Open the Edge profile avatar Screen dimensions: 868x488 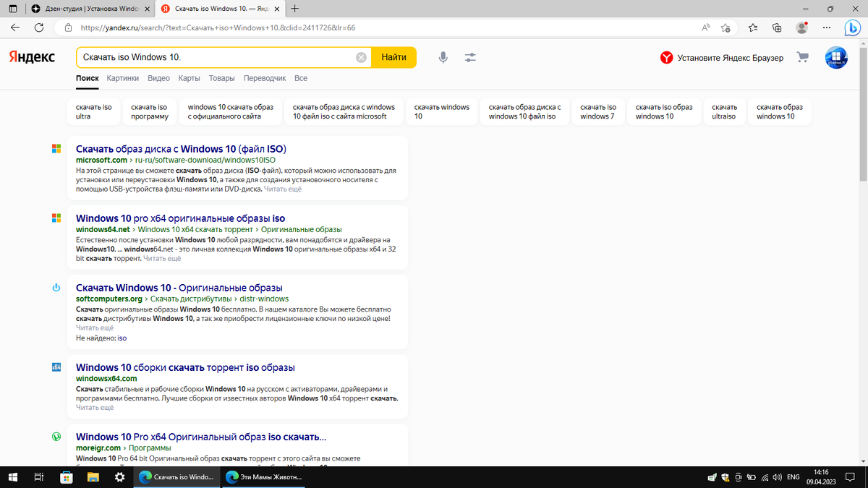point(801,28)
